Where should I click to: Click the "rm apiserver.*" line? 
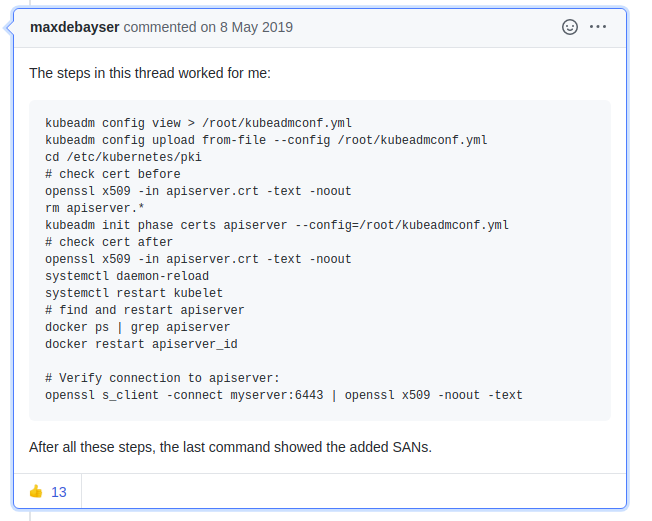[x=94, y=208]
